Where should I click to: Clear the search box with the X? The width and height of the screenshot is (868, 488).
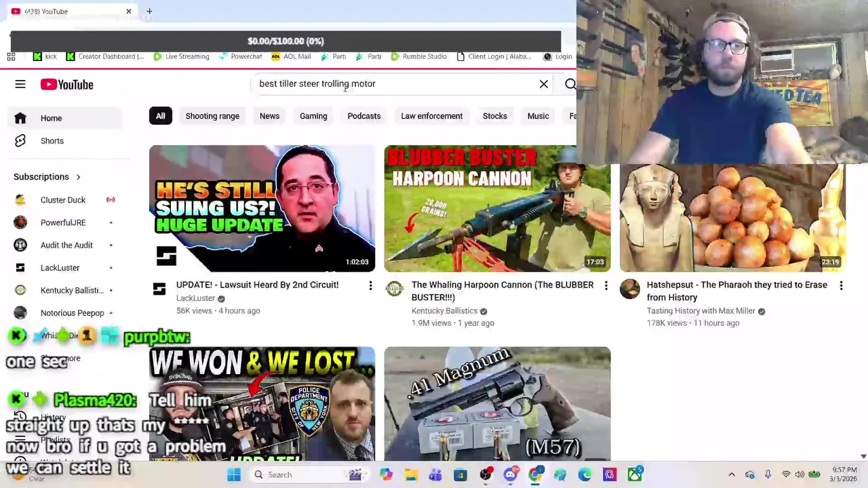544,84
